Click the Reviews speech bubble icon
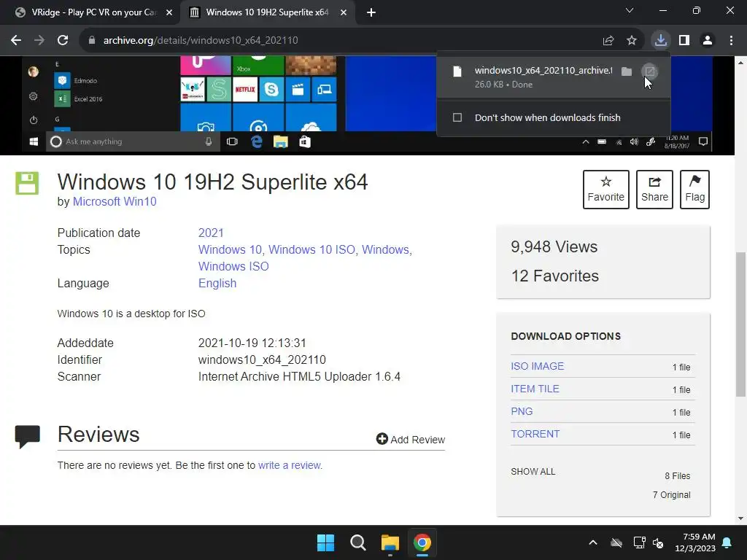 tap(27, 436)
